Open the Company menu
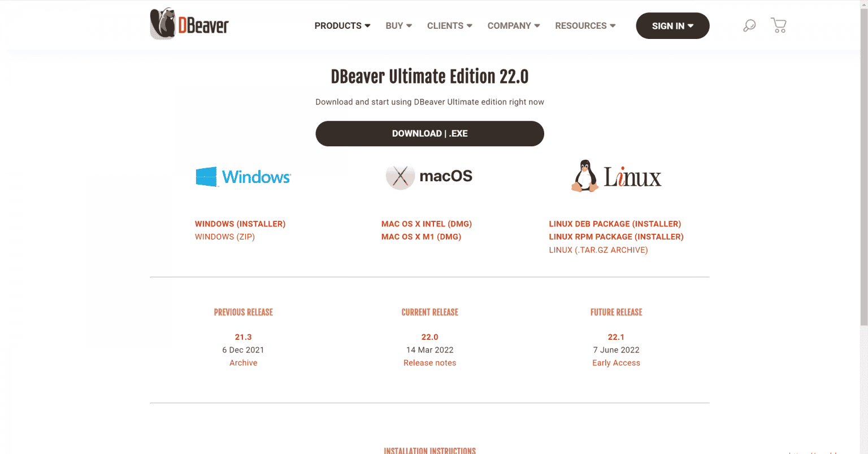Image resolution: width=868 pixels, height=454 pixels. coord(513,26)
